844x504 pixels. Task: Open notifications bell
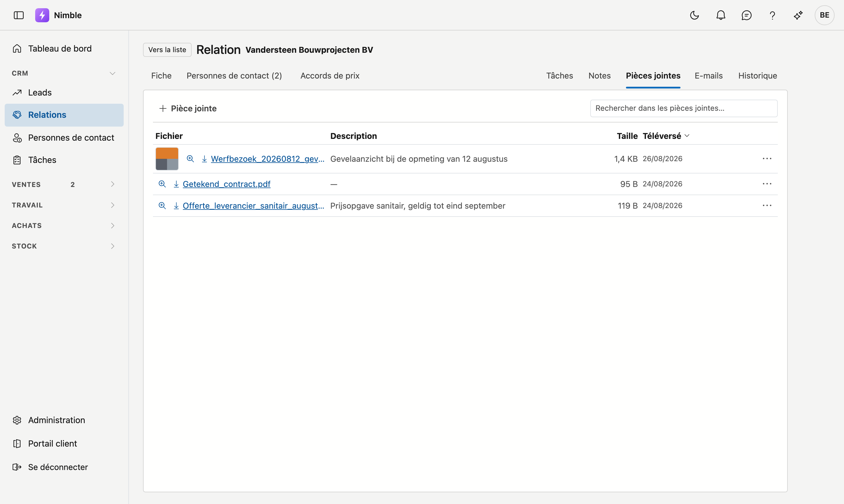pos(721,15)
